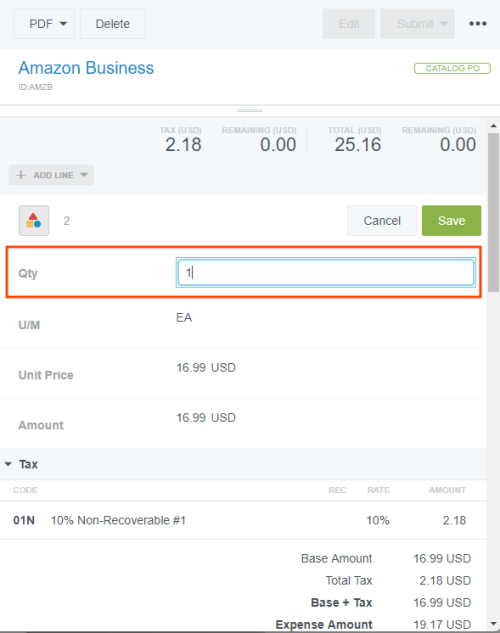This screenshot has width=500, height=633.
Task: Click the Catalog PO badge
Action: point(452,68)
